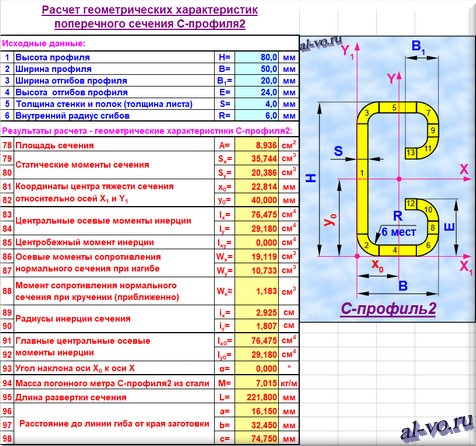Click the symbol cell 'H=' in row 1
Screen dimensions: 476x446
(224, 57)
